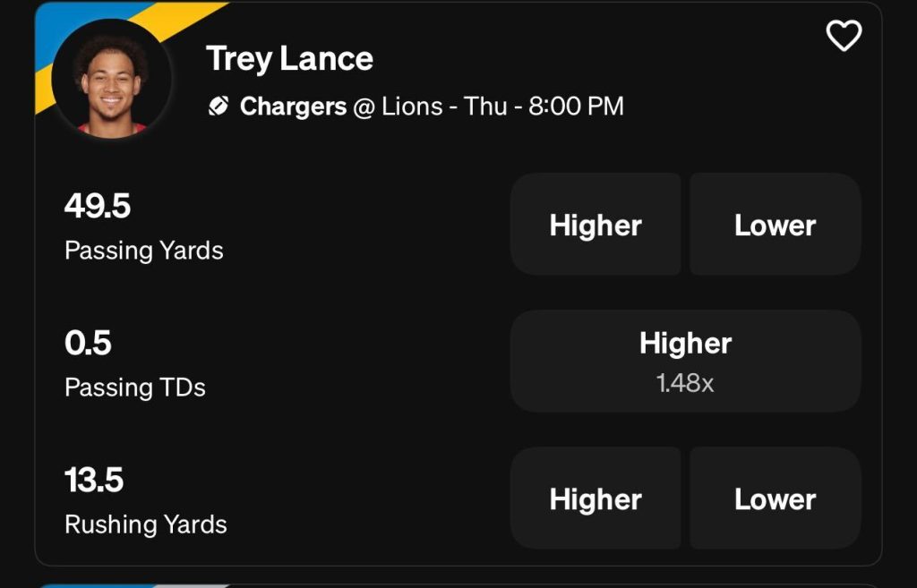Tap the Chargers @ Lions matchup text
917x588 pixels.
[341, 107]
